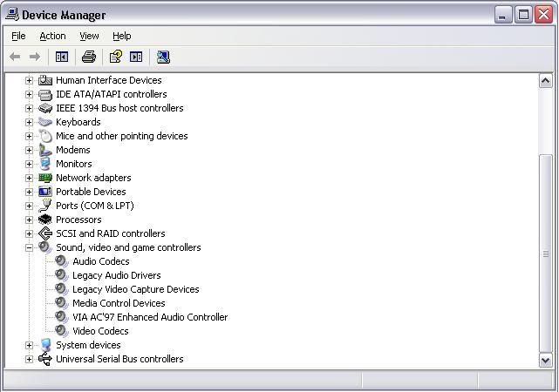
Task: Select the Modems category label
Action: pyautogui.click(x=73, y=150)
